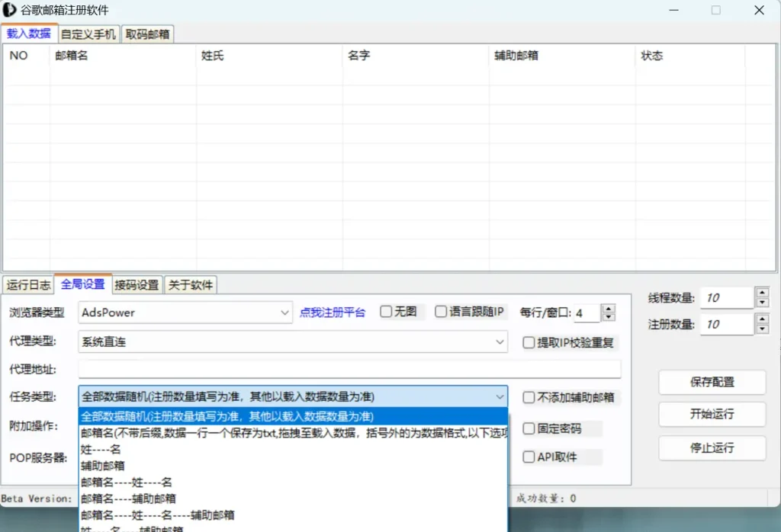Click the 线程数量 value field

coord(727,297)
